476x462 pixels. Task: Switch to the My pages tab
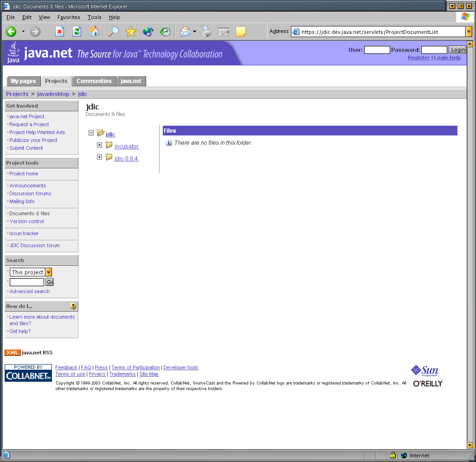[23, 81]
